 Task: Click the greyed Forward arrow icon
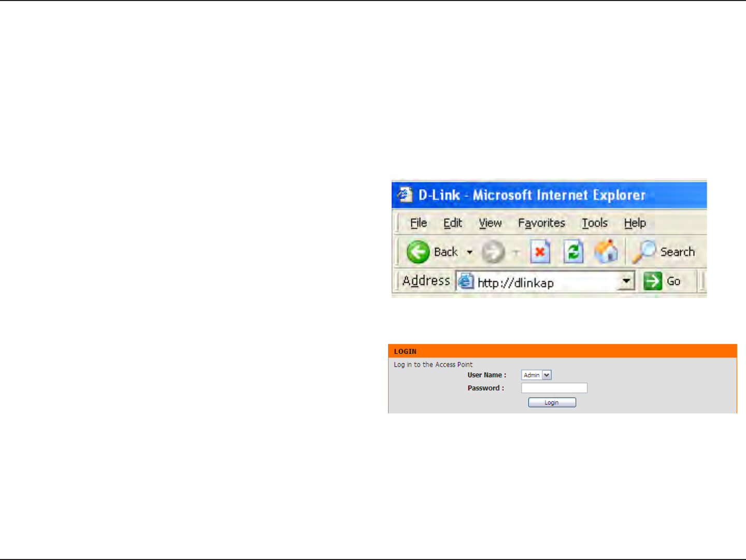493,252
